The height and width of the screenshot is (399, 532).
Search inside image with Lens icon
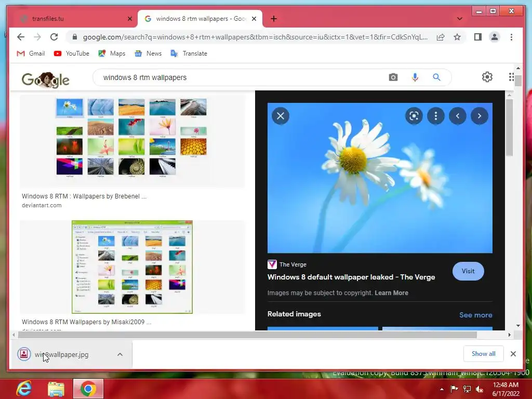(x=414, y=116)
